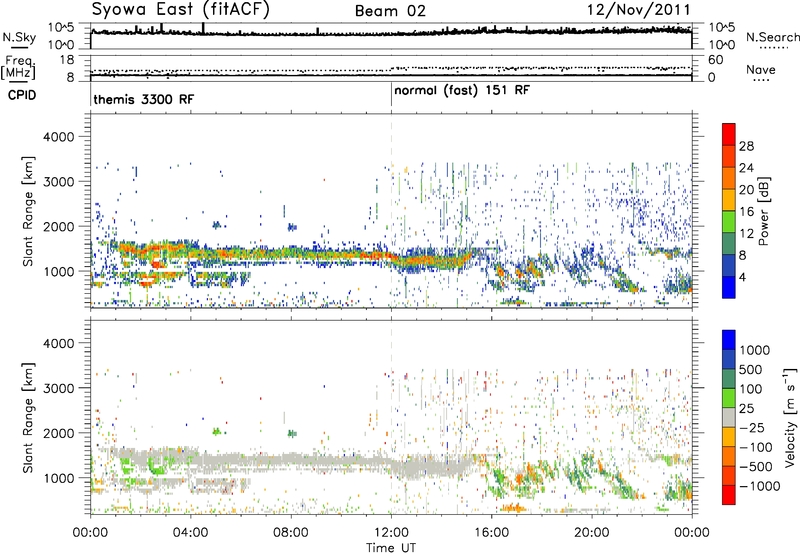The image size is (800, 554).
Task: Click the '4000' tick on the power panel
Action: (58, 137)
